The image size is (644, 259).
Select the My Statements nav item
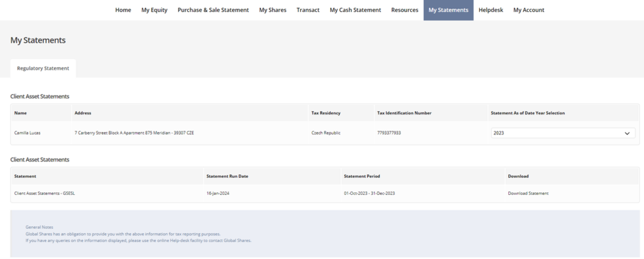point(448,10)
